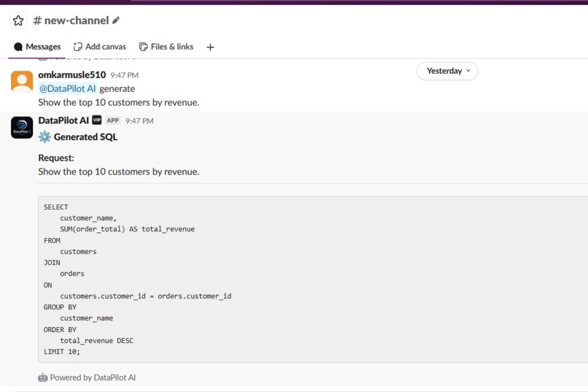Click omkarmusle510's orange avatar

click(x=22, y=82)
